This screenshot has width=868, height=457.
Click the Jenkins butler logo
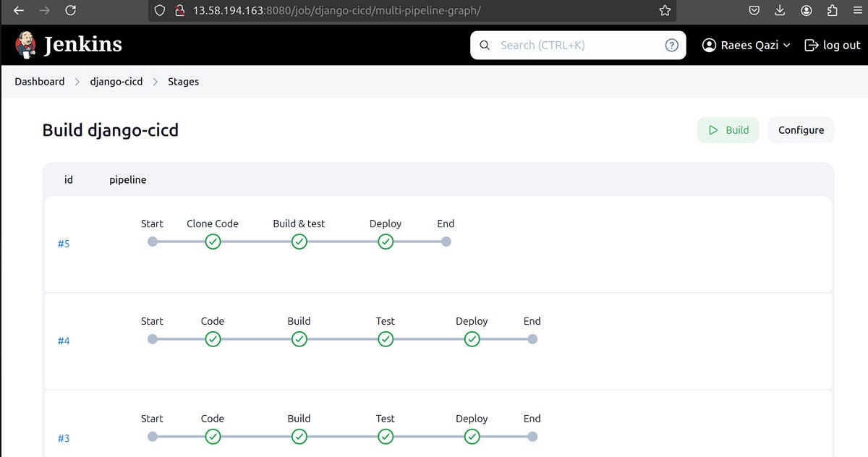[26, 45]
